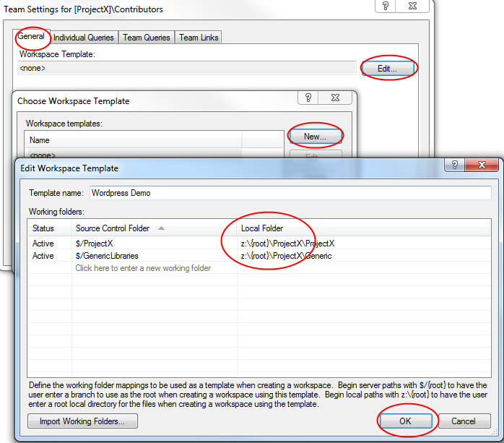This screenshot has width=504, height=443.
Task: Click the help icon in Choose Workspace Template
Action: (x=308, y=98)
